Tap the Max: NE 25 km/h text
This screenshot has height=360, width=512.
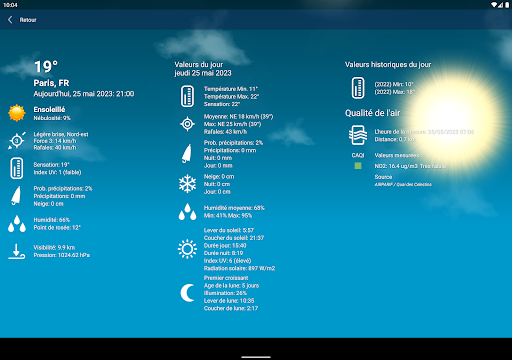[232, 124]
